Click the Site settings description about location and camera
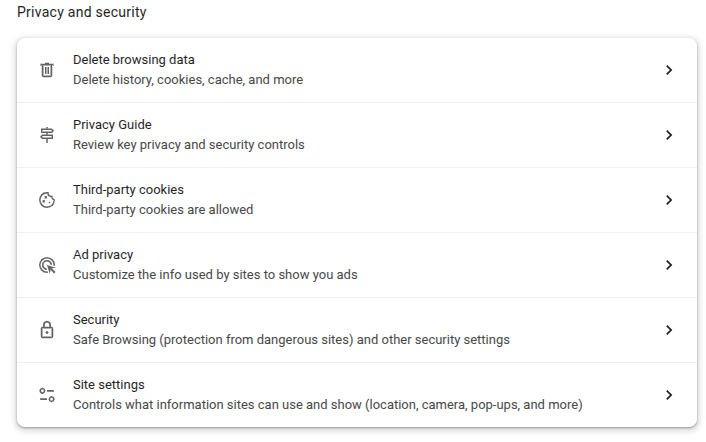Viewport: 706px width, 442px height. (327, 405)
